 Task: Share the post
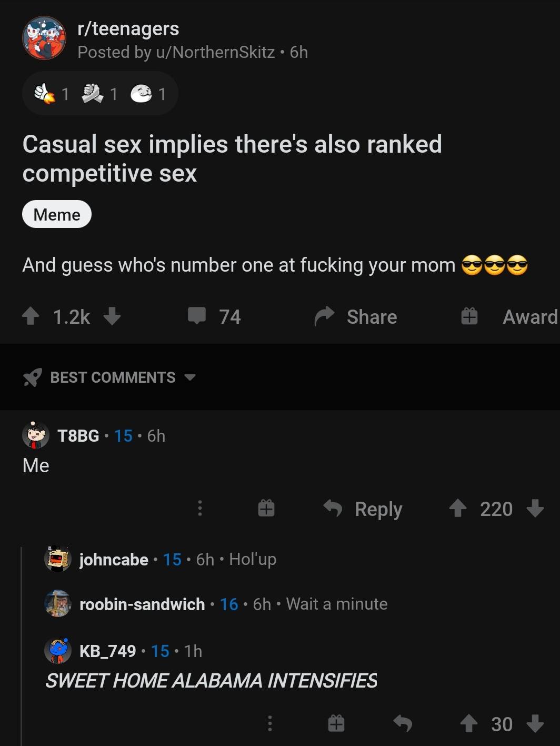pyautogui.click(x=356, y=316)
